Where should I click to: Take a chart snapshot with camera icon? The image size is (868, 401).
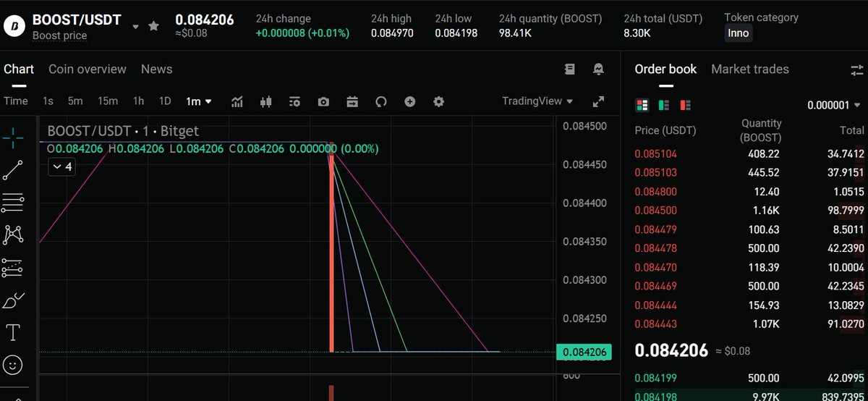pos(323,101)
